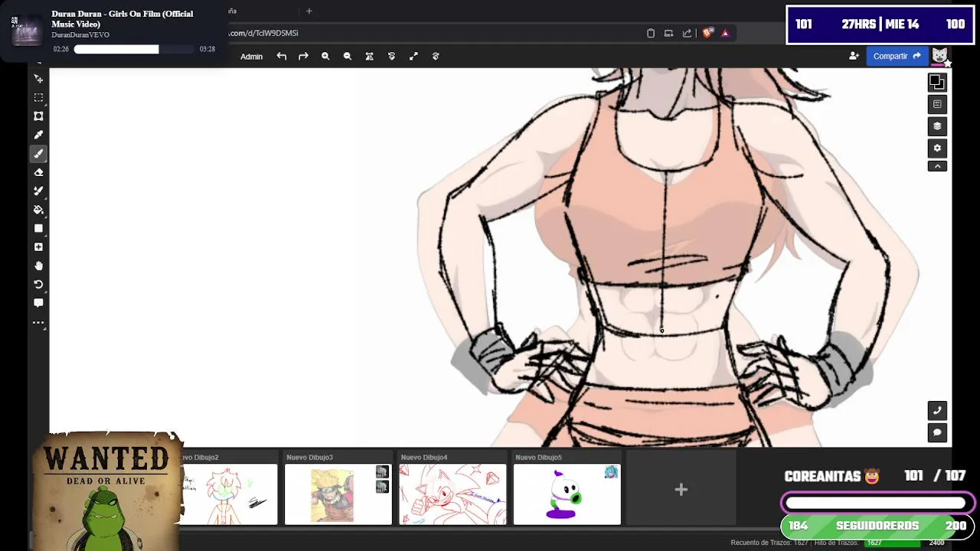Screen dimensions: 980x551
Task: Open the chat bubble panel
Action: pos(937,432)
